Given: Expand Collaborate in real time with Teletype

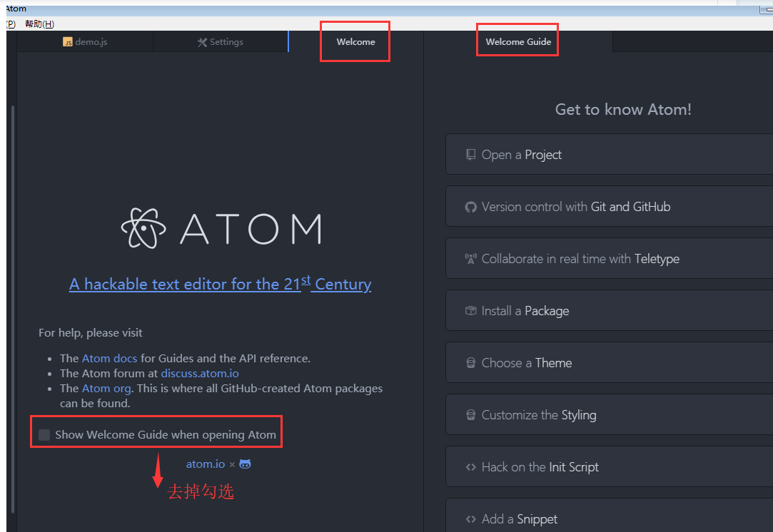Looking at the screenshot, I should pos(610,259).
